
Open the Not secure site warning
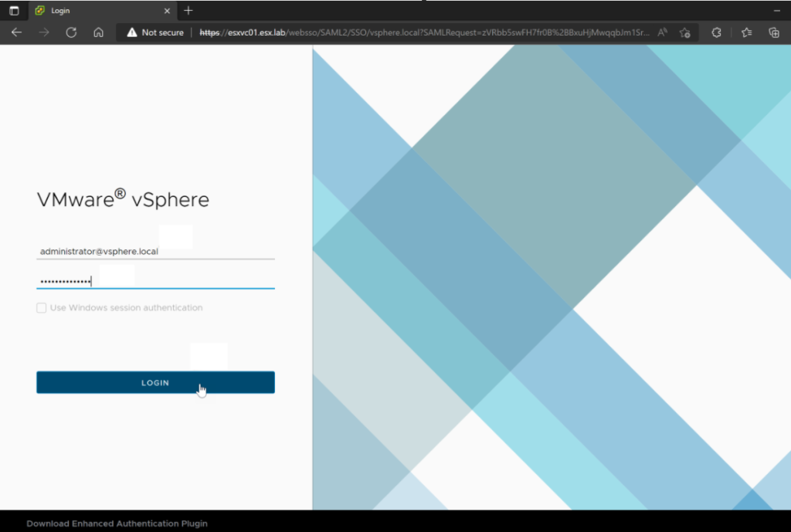pyautogui.click(x=155, y=32)
